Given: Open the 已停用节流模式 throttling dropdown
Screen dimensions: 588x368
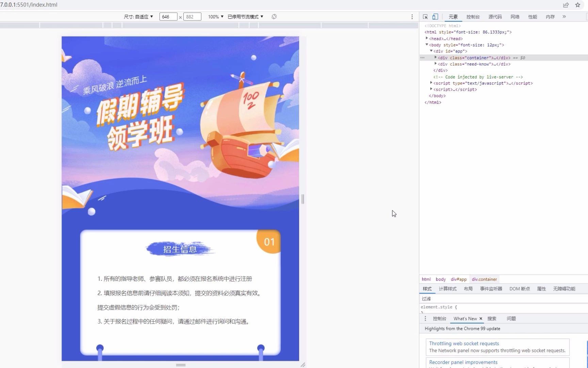Looking at the screenshot, I should (x=245, y=17).
